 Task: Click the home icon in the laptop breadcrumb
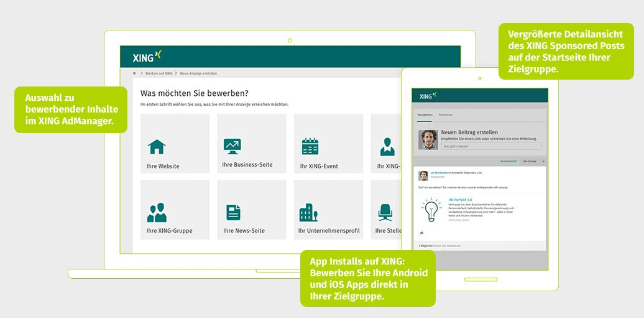(134, 73)
